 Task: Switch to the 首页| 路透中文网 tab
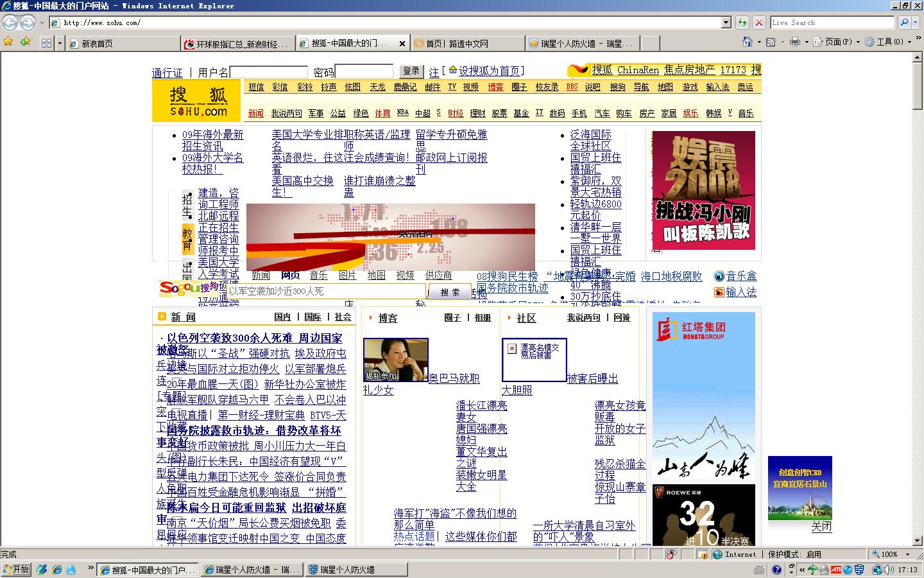[x=468, y=44]
